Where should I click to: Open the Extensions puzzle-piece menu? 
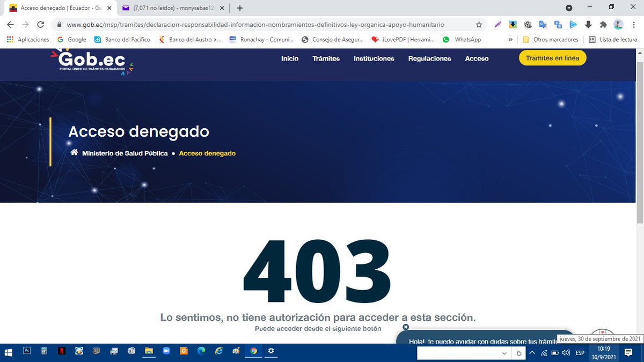603,25
